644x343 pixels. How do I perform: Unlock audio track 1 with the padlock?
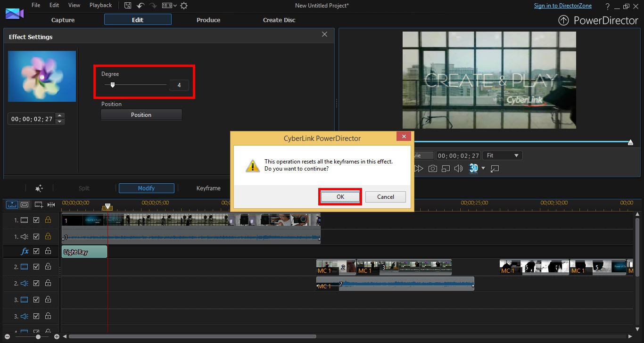[48, 236]
